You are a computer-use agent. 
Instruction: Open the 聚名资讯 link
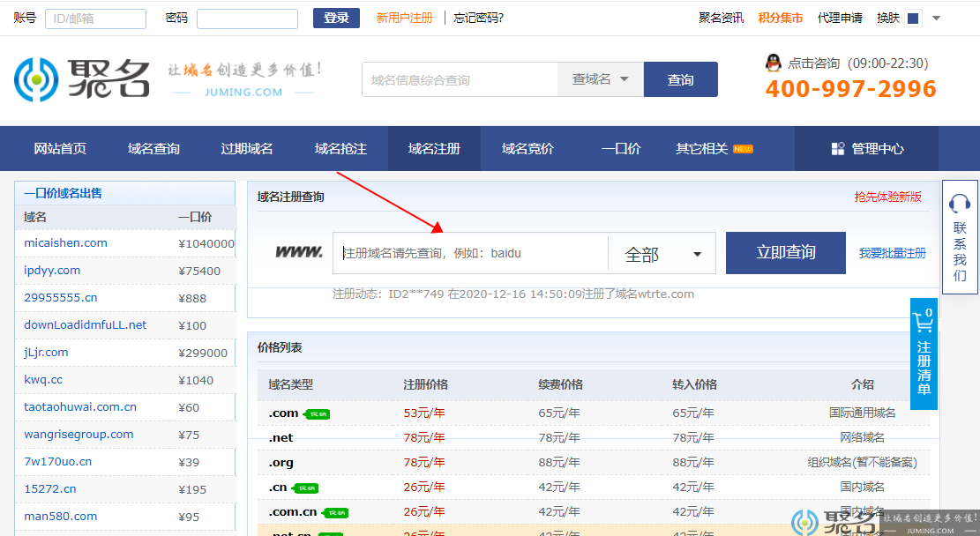tap(722, 19)
